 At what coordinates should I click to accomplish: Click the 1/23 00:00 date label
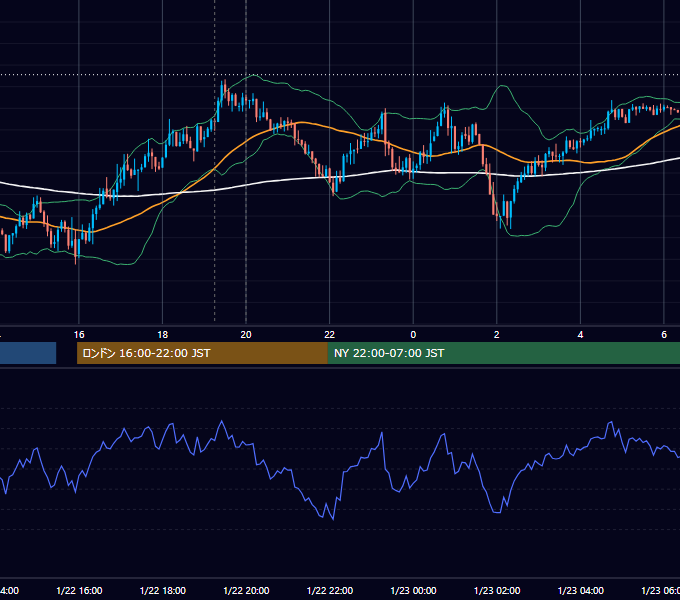pos(413,590)
